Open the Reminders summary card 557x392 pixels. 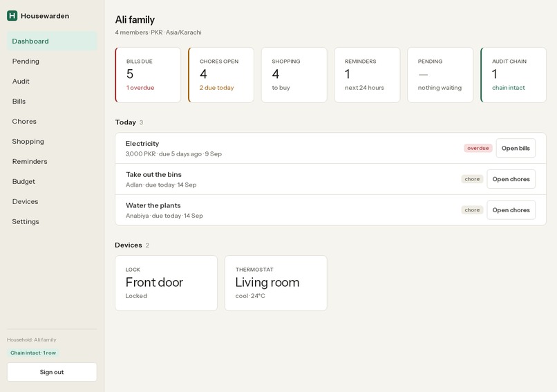[367, 75]
